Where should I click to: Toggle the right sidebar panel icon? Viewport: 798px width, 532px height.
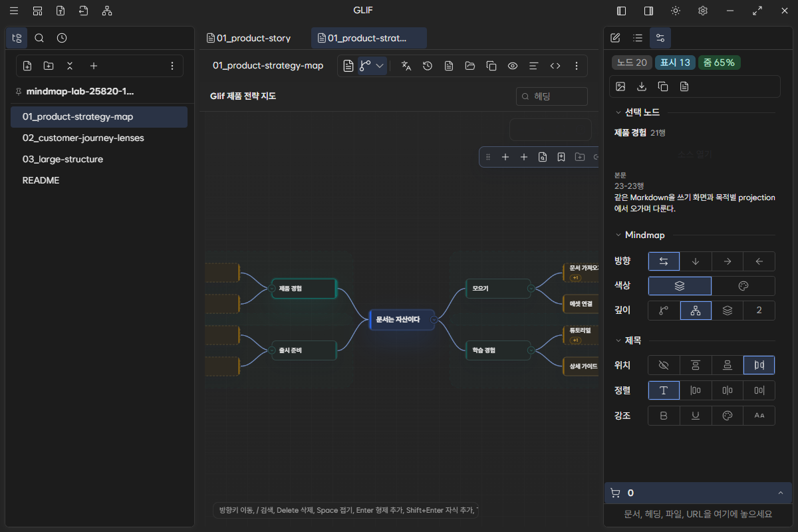(x=648, y=11)
